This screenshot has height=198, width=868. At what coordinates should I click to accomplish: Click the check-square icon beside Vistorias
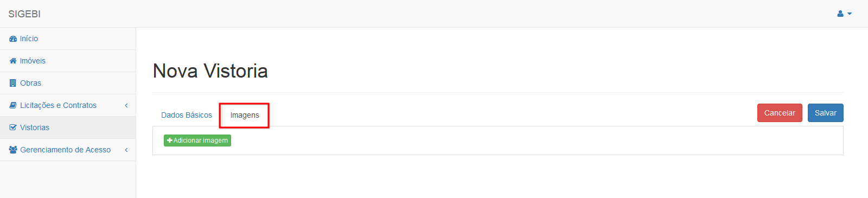[13, 127]
